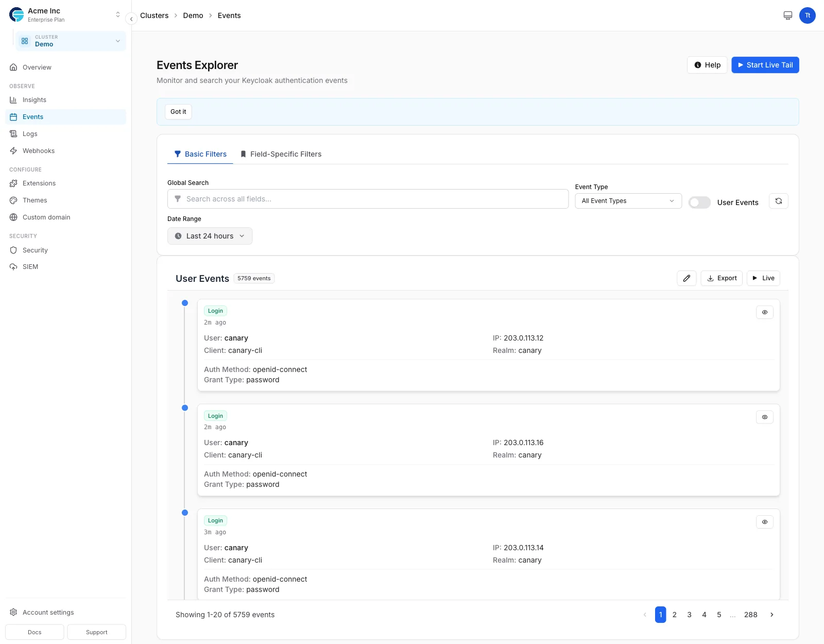Open Overview in the sidebar
824x644 pixels.
tap(65, 67)
